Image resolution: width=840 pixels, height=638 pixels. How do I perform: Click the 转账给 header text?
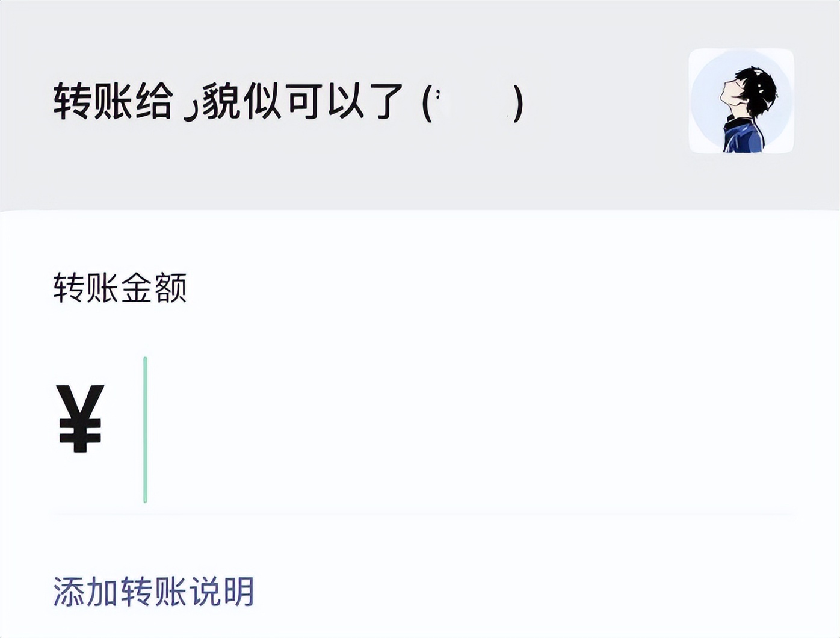pyautogui.click(x=111, y=101)
